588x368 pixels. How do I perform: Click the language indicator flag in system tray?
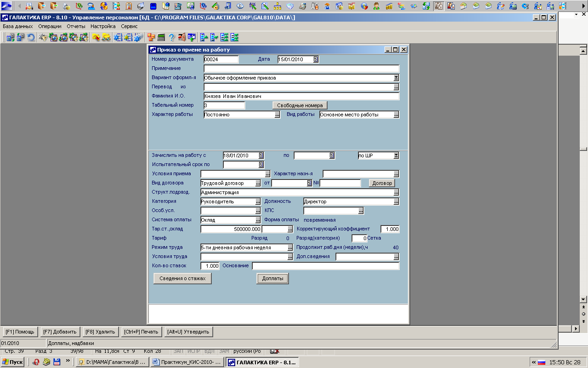[542, 362]
